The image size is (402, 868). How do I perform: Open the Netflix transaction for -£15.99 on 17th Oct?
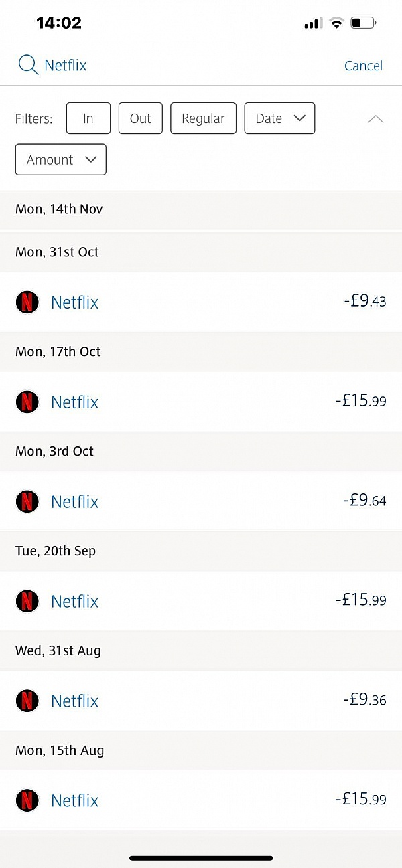tap(201, 402)
